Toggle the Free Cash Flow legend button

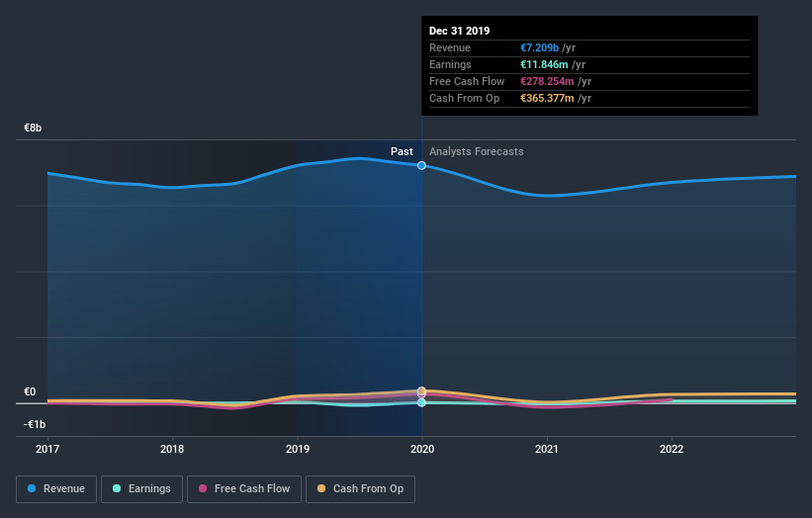point(244,489)
